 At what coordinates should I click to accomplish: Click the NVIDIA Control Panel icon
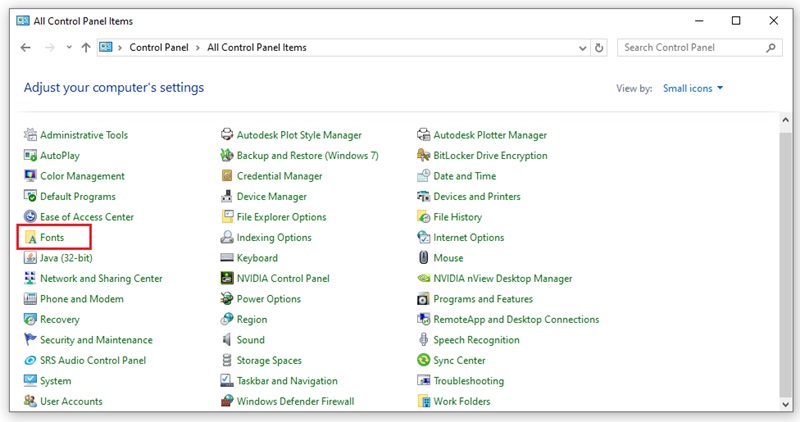[x=227, y=278]
